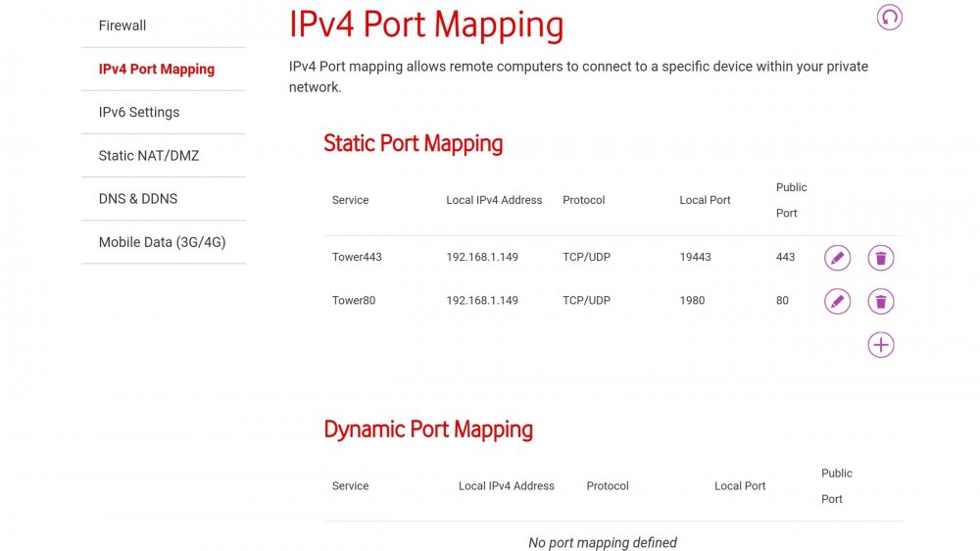Click TCP/UDP protocol in Tower80 row

(x=586, y=300)
